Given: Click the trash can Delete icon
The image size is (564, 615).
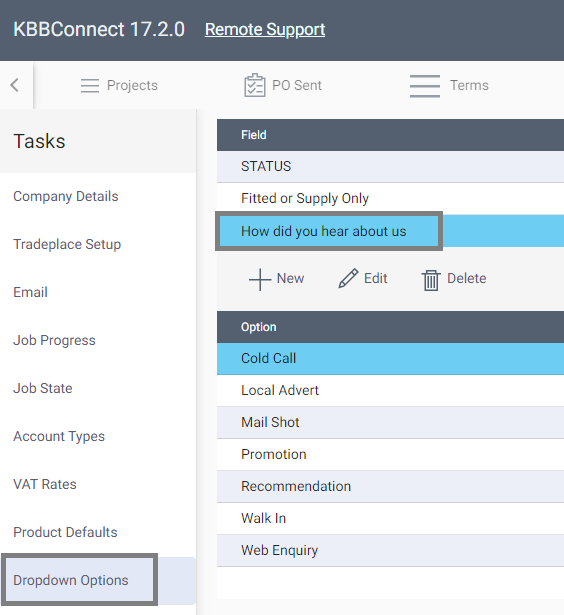Looking at the screenshot, I should click(x=431, y=280).
